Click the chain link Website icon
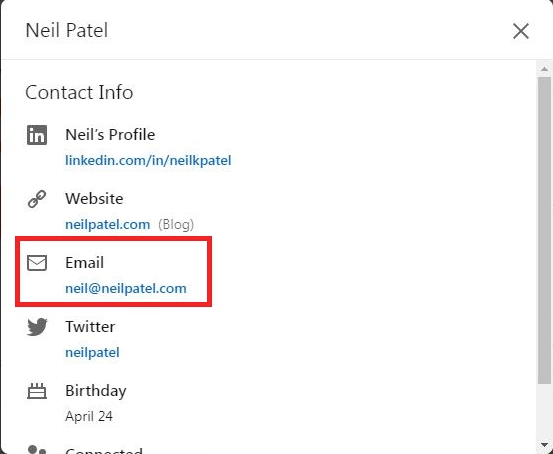The image size is (553, 454). [37, 199]
